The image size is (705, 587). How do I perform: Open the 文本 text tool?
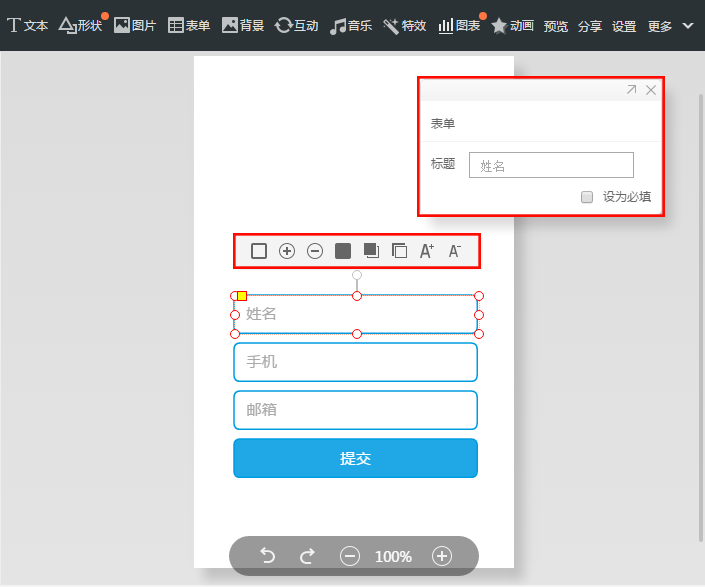(28, 26)
